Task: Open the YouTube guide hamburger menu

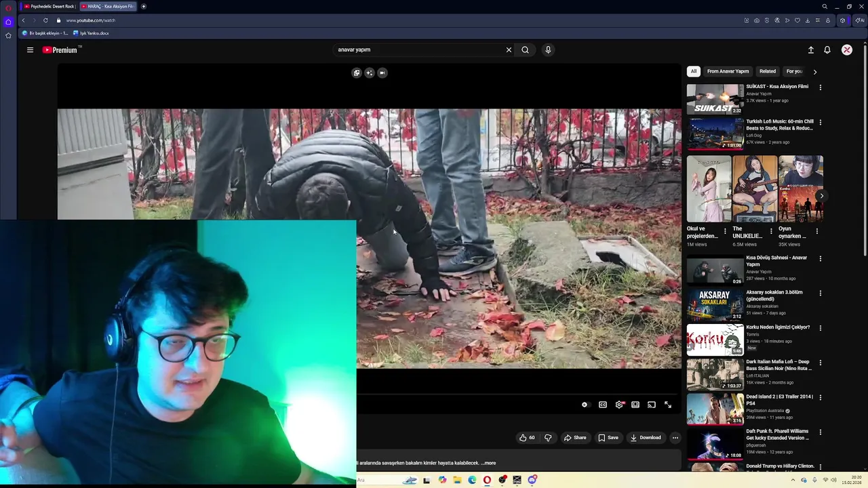Action: 30,49
